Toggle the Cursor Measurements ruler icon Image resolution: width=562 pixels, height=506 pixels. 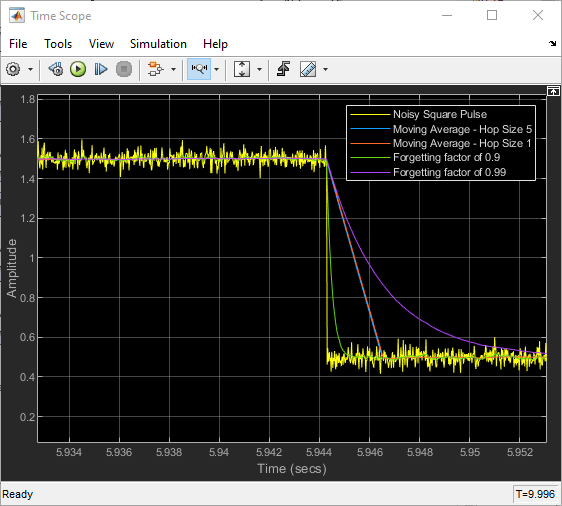tap(308, 69)
